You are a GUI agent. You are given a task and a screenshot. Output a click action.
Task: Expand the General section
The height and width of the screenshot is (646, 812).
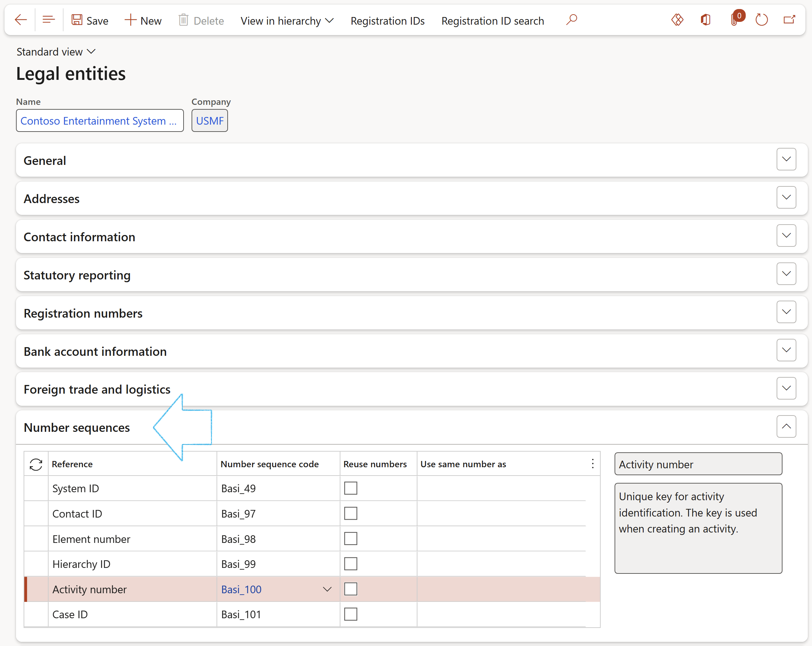point(786,159)
